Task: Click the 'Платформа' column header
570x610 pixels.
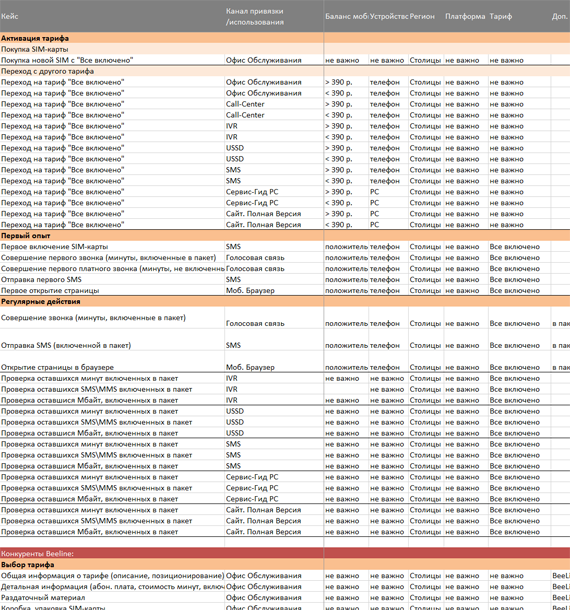Action: tap(465, 16)
